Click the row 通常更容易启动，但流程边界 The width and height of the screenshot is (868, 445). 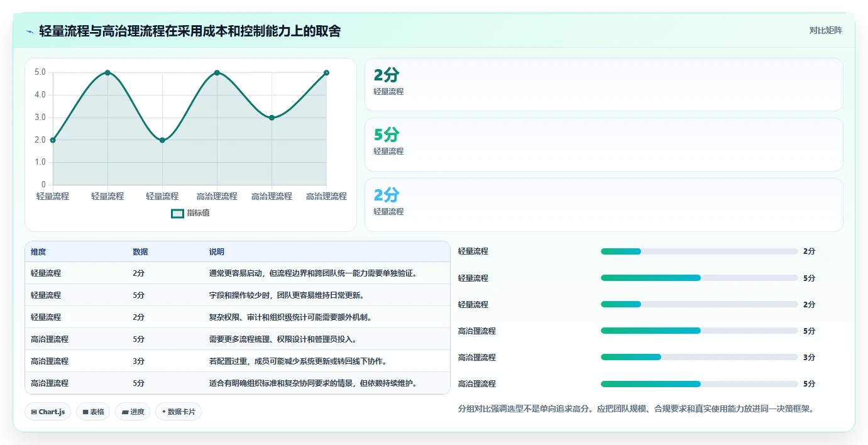(x=238, y=273)
